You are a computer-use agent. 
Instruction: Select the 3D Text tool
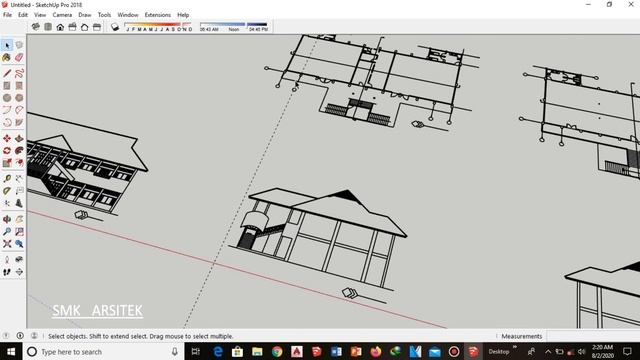click(x=19, y=203)
